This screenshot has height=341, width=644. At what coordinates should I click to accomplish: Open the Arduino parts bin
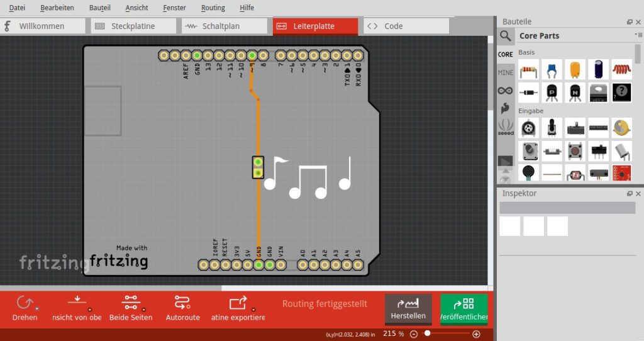pos(506,91)
